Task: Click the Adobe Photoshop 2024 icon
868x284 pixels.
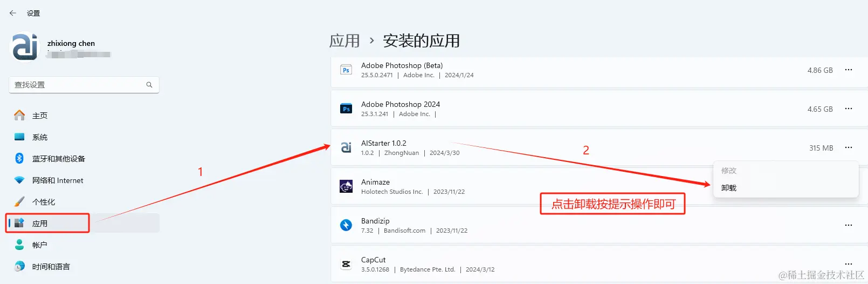Action: (x=346, y=109)
